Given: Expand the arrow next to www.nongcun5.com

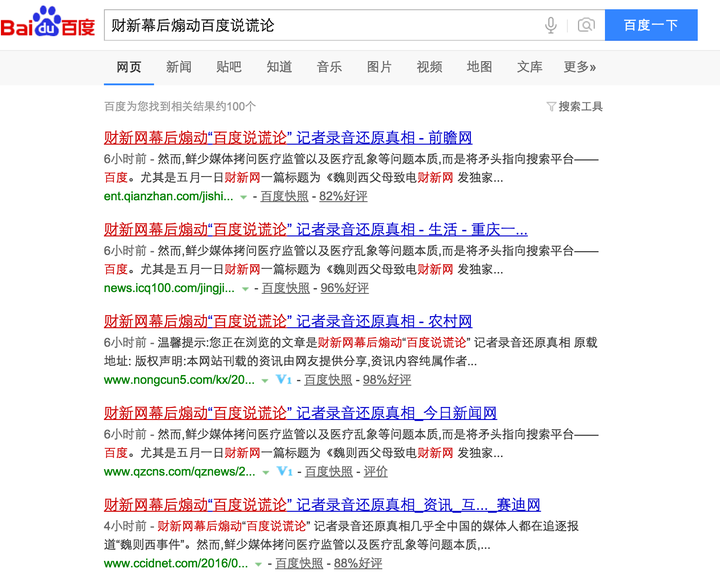Looking at the screenshot, I should pyautogui.click(x=264, y=381).
